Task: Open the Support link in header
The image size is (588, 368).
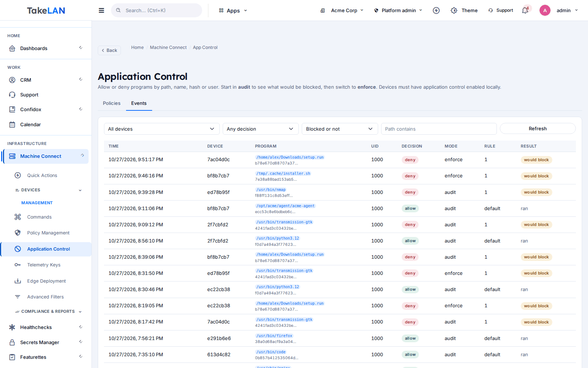Action: tap(501, 10)
